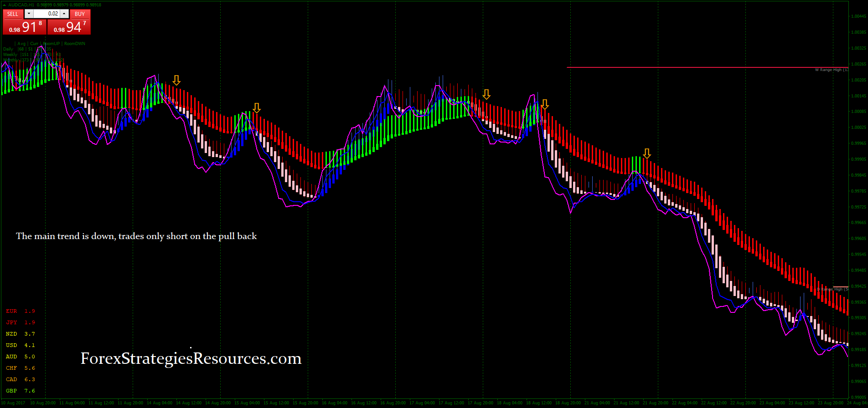This screenshot has width=868, height=408.
Task: Click the EUR 1.9 strength row
Action: 21,311
